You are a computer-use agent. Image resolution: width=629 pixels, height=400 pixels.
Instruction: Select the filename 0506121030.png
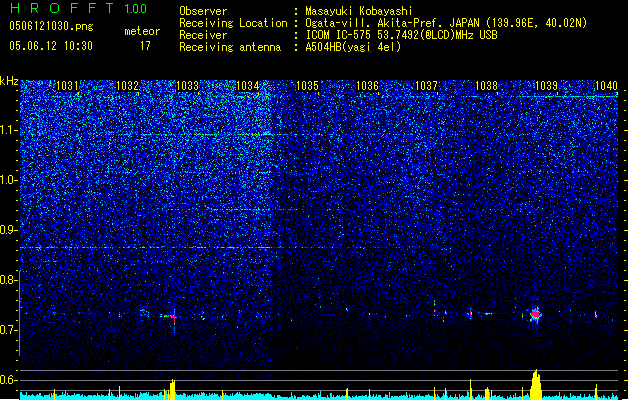pos(51,26)
